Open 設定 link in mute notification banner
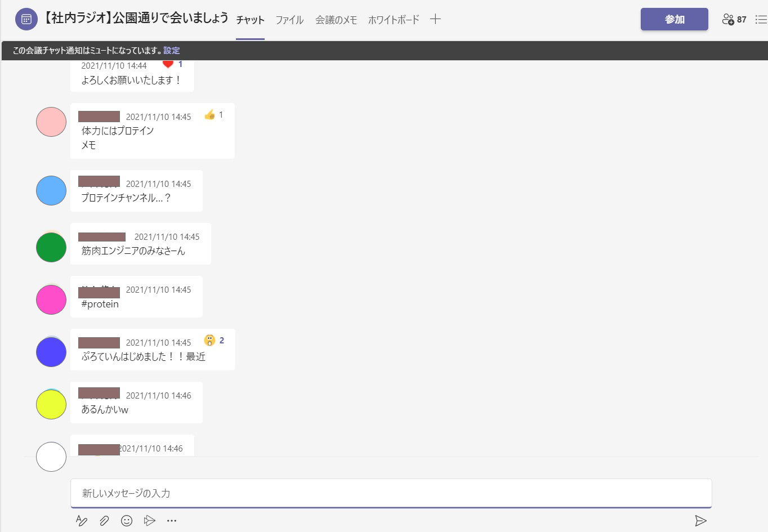Viewport: 768px width, 532px height. [x=172, y=51]
